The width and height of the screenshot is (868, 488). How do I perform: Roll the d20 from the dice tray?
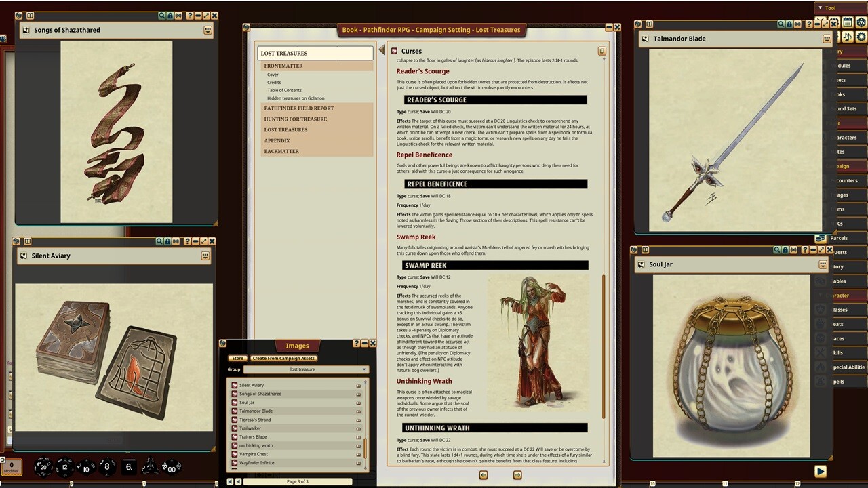pyautogui.click(x=43, y=466)
